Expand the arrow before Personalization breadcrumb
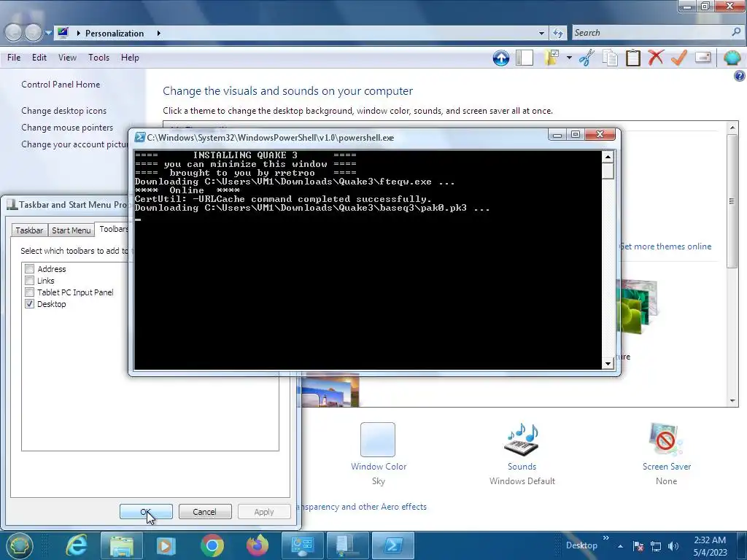Image resolution: width=747 pixels, height=560 pixels. 78,34
